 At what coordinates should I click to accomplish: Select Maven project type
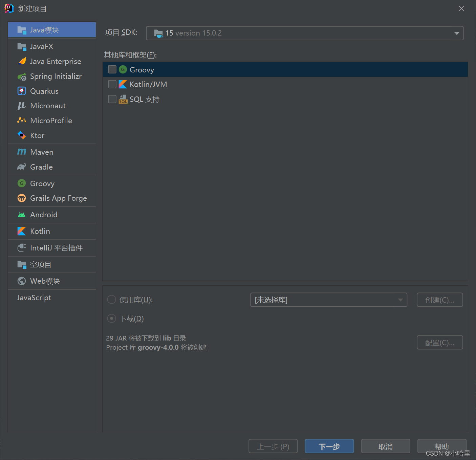52,152
